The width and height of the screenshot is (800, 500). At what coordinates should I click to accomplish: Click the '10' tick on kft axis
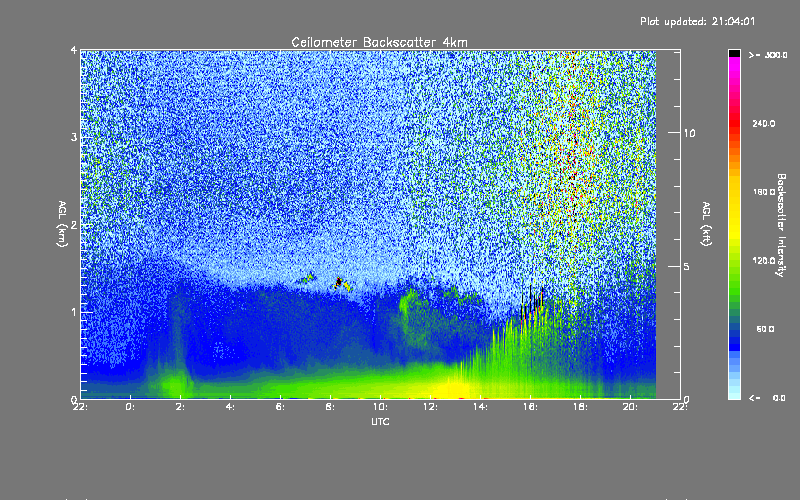689,133
